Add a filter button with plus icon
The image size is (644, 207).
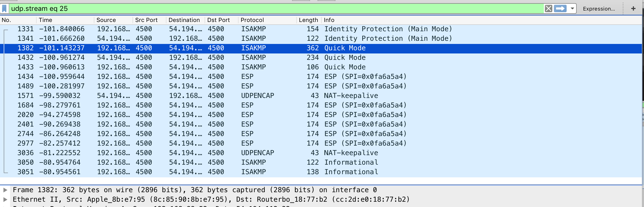click(633, 9)
